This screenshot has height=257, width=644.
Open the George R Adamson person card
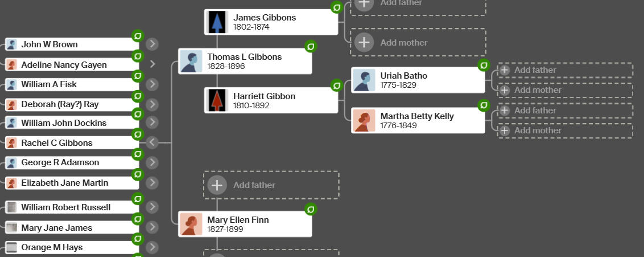click(72, 162)
